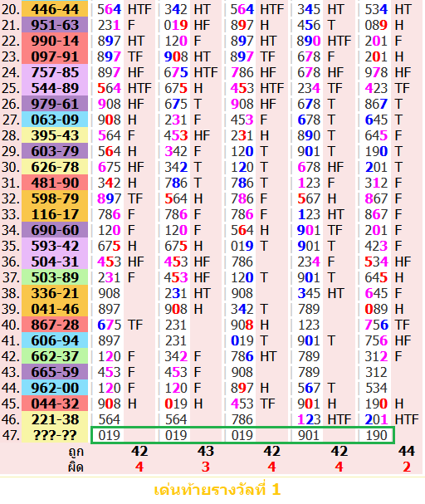The width and height of the screenshot is (425, 504).
Task: Click result 063-09 in row 27
Action: pyautogui.click(x=55, y=120)
